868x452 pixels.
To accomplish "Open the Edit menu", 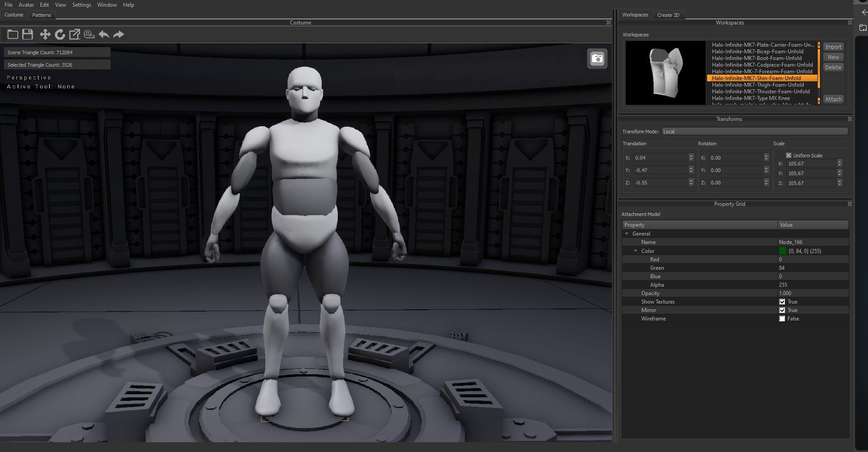I will pyautogui.click(x=44, y=5).
